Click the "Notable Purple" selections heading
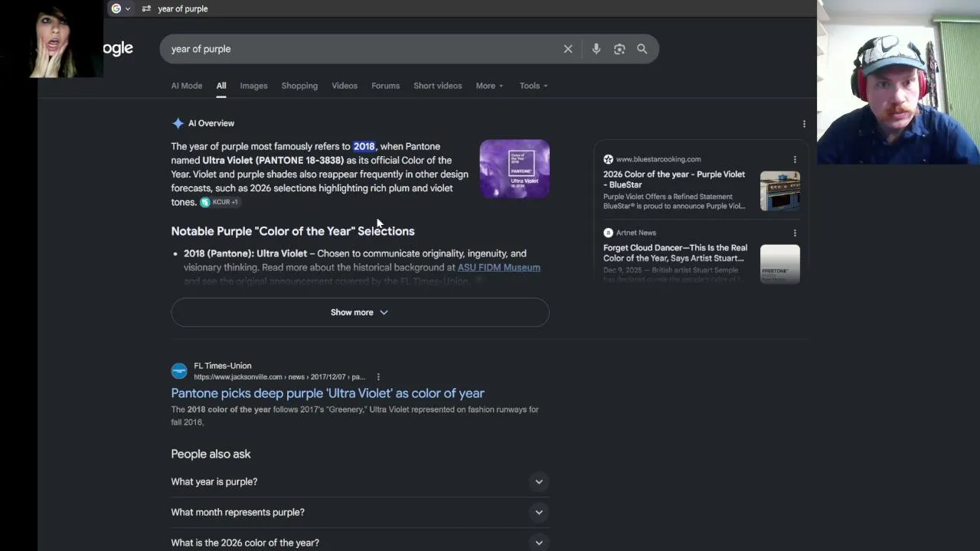 (292, 231)
